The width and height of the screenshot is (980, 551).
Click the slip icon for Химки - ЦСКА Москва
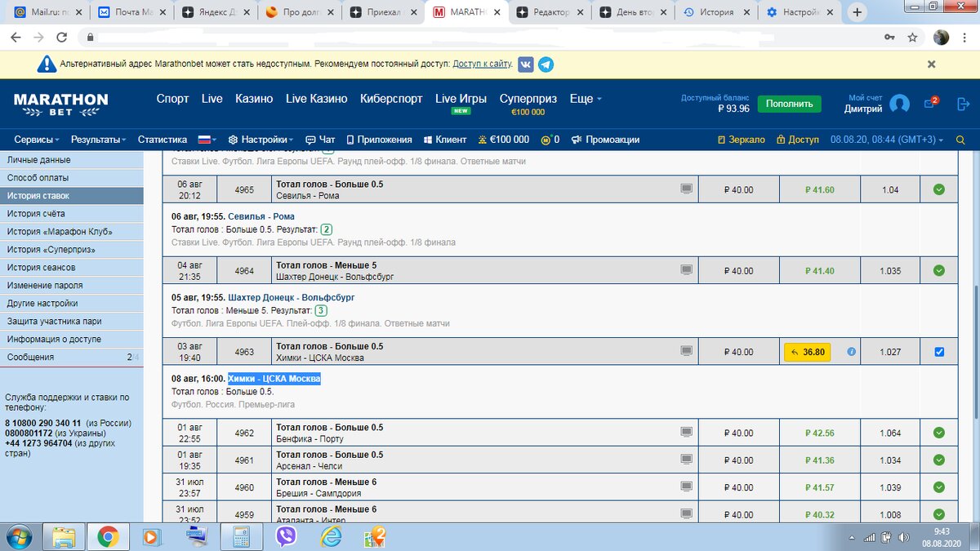point(686,351)
